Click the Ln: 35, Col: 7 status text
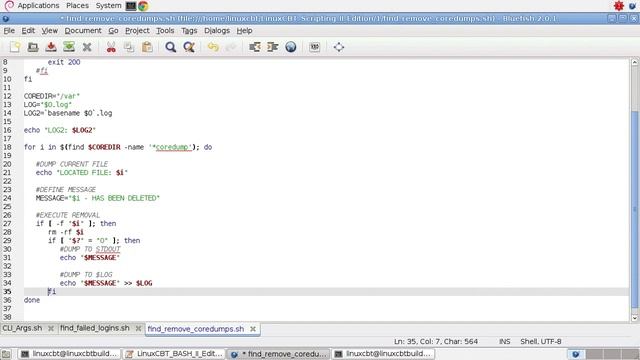 click(x=436, y=341)
